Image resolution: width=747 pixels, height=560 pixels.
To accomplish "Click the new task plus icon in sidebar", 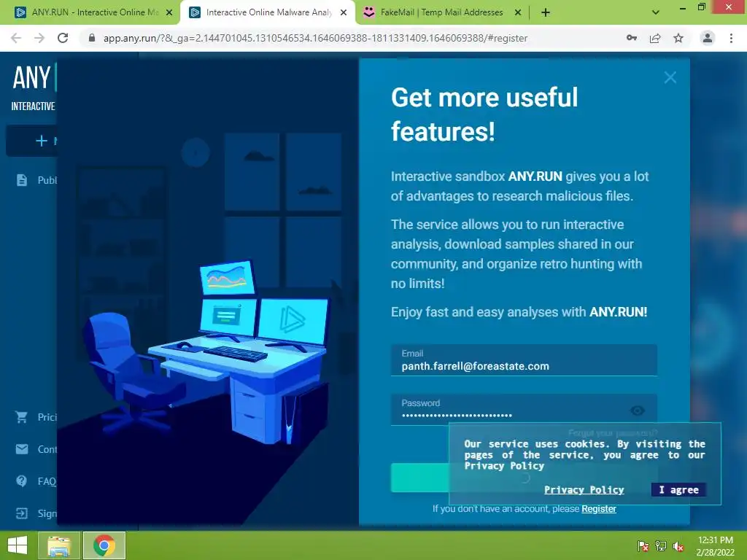I will click(42, 141).
